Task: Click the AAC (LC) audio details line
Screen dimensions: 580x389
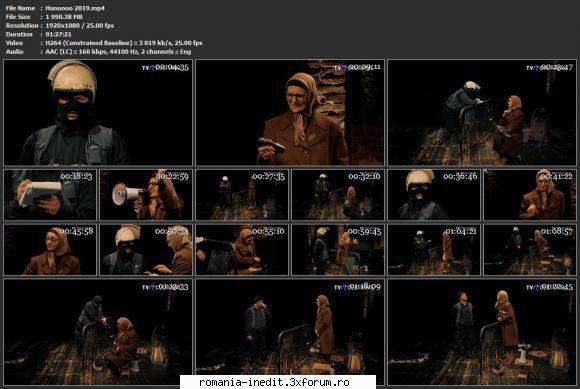Action: click(118, 52)
